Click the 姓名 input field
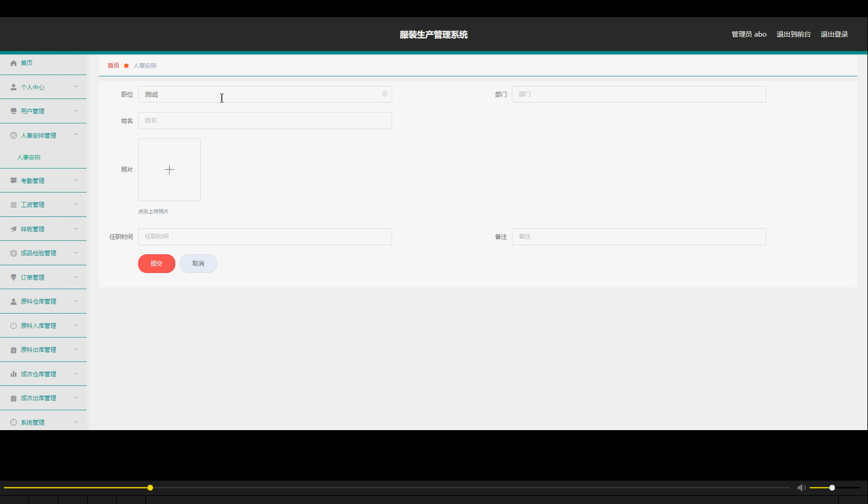This screenshot has width=868, height=504. 265,120
